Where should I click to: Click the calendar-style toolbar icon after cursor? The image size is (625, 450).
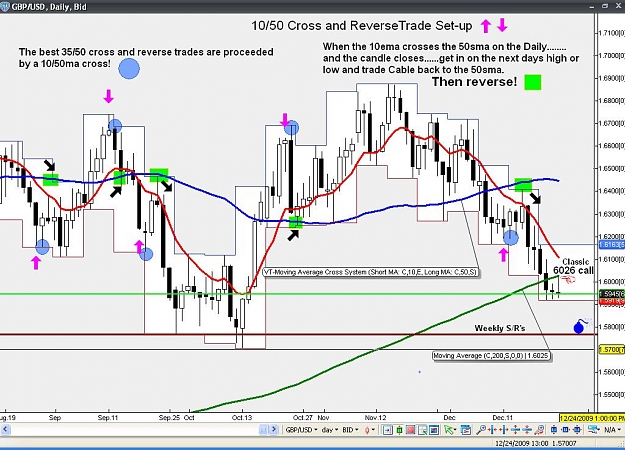(465, 430)
